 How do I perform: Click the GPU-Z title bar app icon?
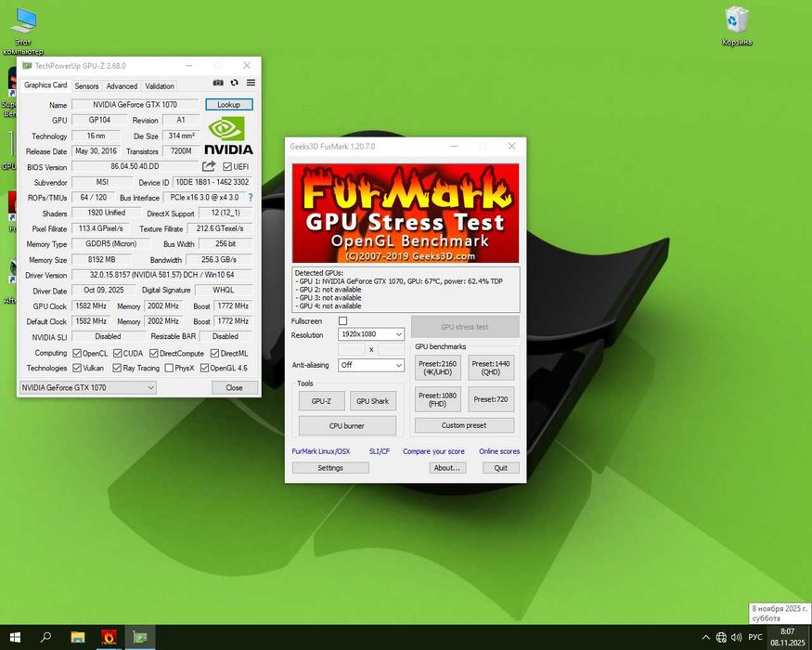coord(27,65)
